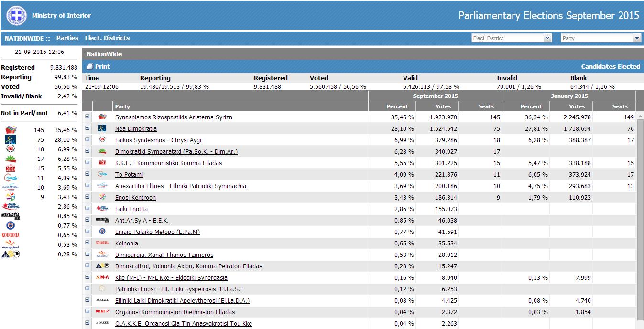
Task: Open Anexartitoi Ellines party link
Action: click(x=180, y=186)
